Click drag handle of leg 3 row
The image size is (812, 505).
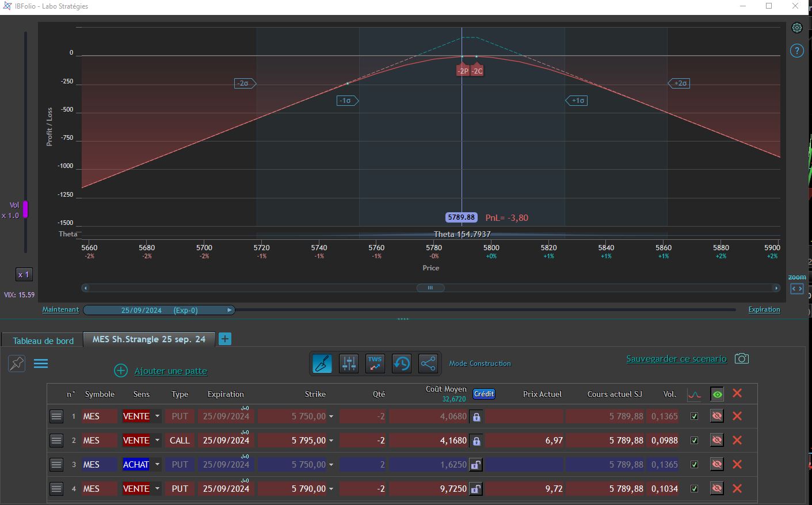[x=56, y=465]
